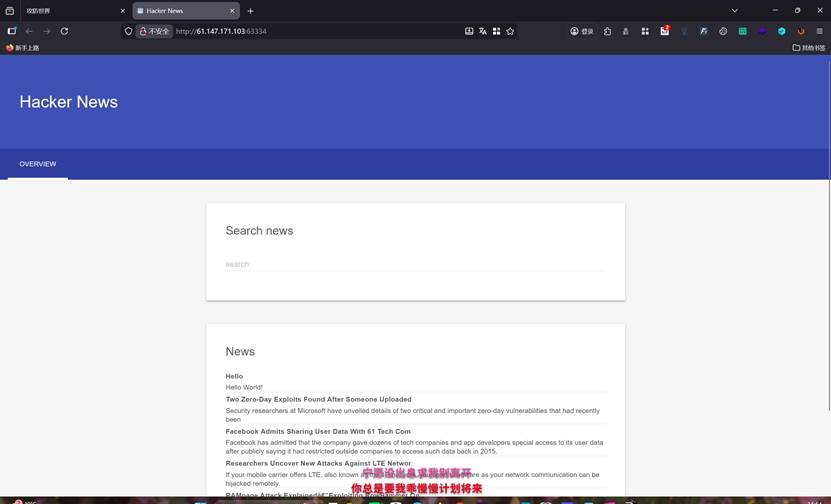Click the Search news heading
This screenshot has width=831, height=504.
[259, 231]
